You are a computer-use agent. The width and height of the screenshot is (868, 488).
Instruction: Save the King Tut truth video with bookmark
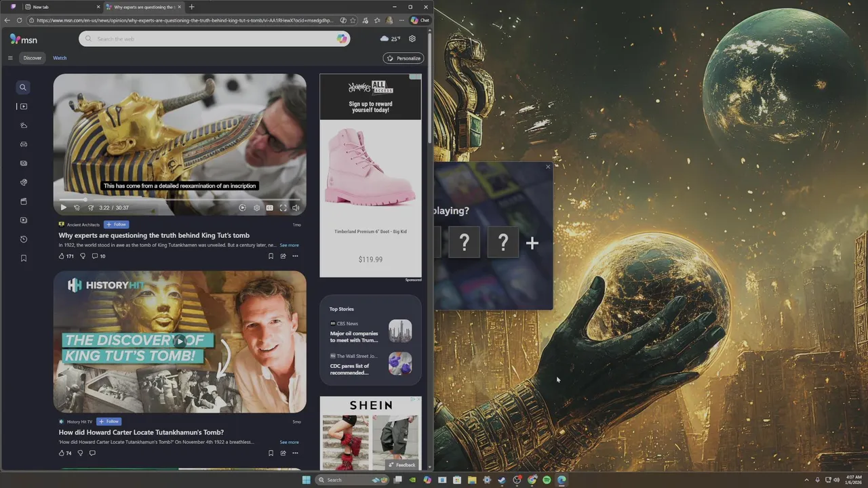(x=271, y=256)
